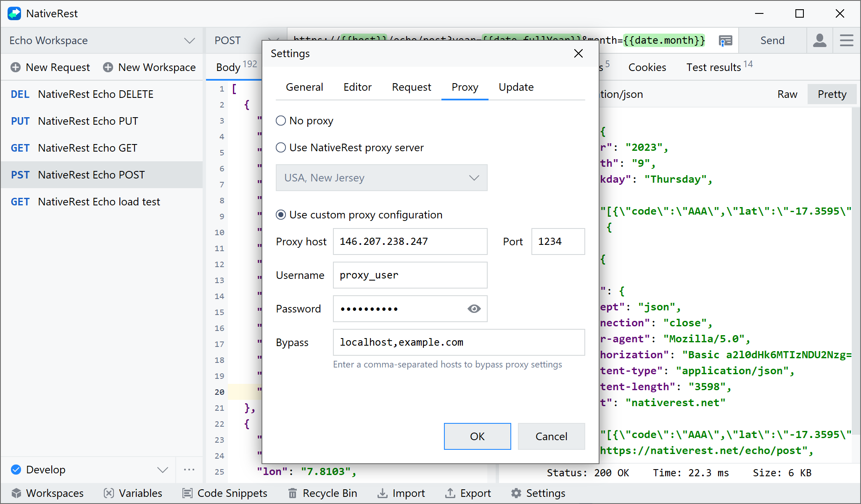Viewport: 861px width, 504px height.
Task: Open the POST method dropdown
Action: click(x=246, y=40)
